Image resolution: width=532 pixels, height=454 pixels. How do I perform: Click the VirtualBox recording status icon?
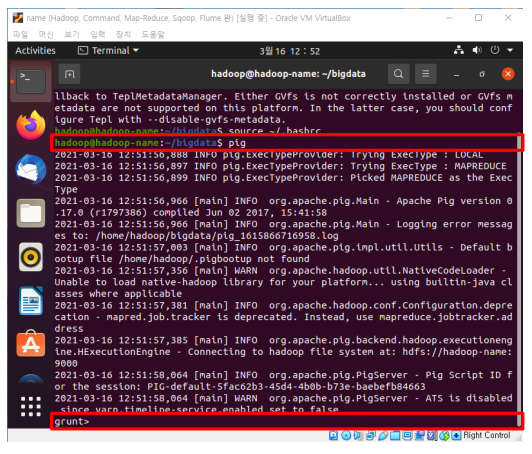point(420,435)
